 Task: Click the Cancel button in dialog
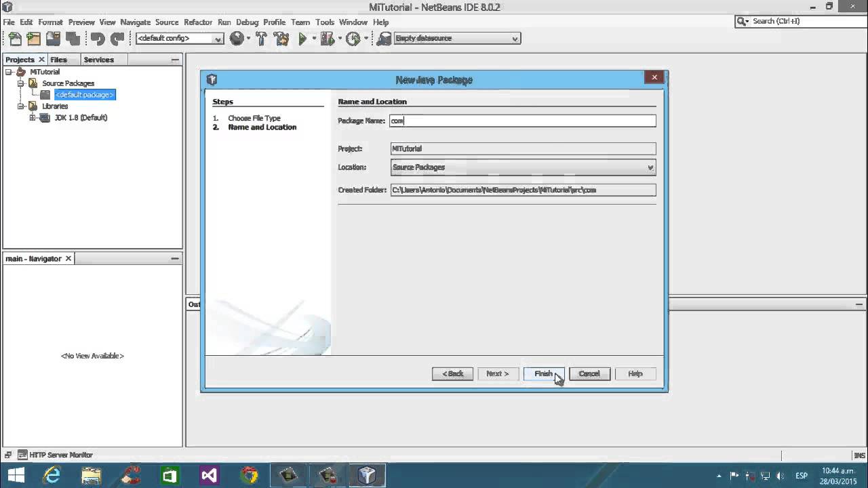pyautogui.click(x=589, y=373)
